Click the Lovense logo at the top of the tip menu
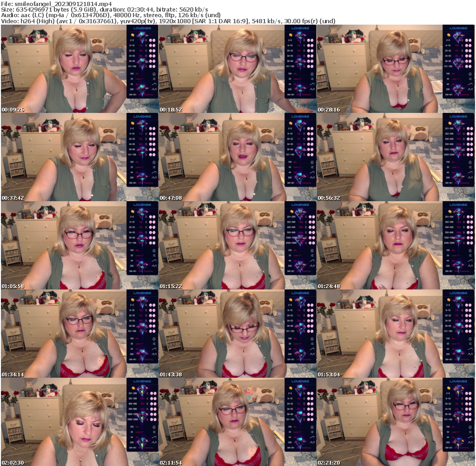The image size is (476, 466). [x=142, y=28]
